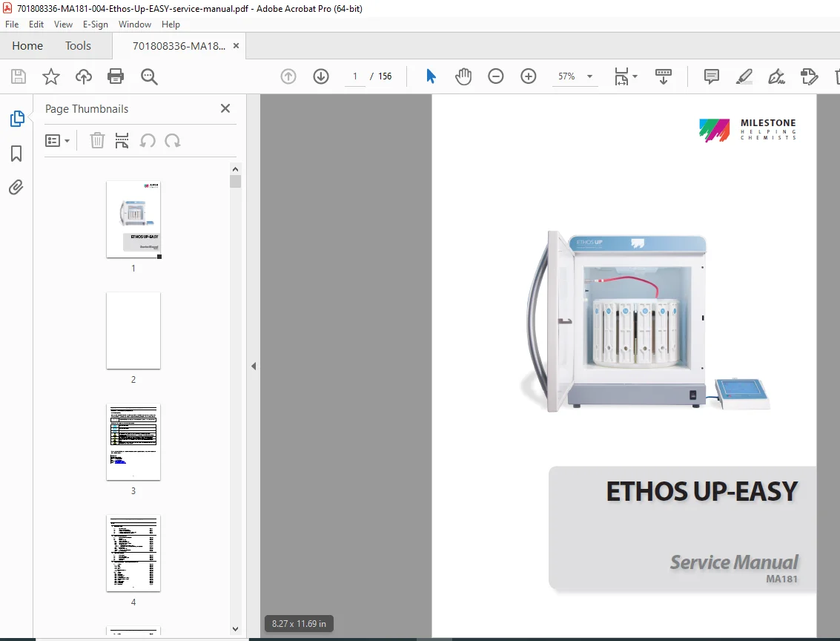
Task: Close the document tab
Action: pyautogui.click(x=236, y=46)
